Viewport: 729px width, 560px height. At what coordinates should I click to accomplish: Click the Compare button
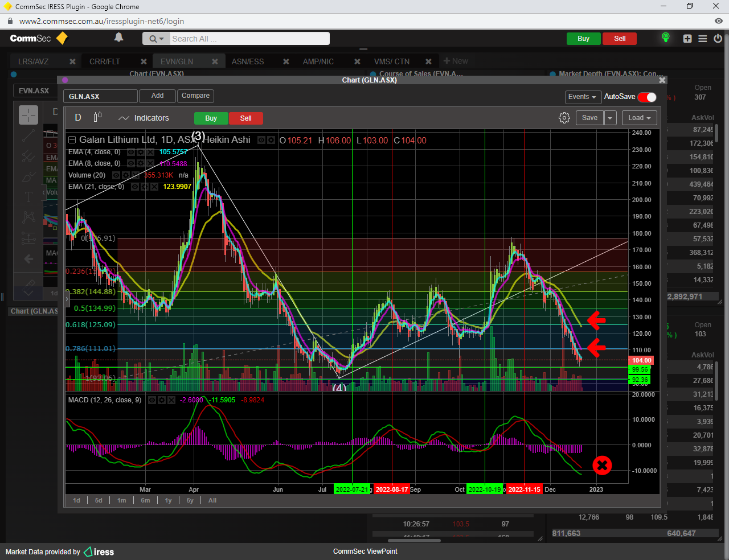tap(195, 96)
